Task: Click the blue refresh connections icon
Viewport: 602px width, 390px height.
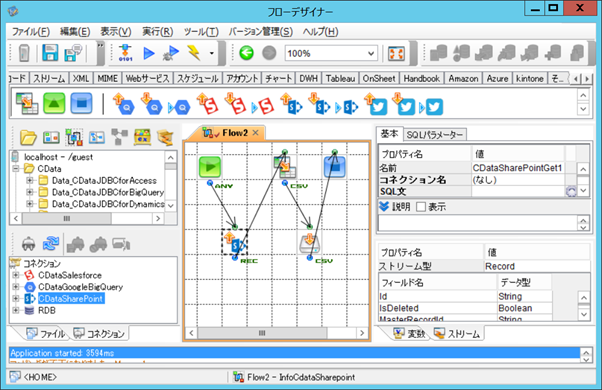Action: (x=51, y=243)
